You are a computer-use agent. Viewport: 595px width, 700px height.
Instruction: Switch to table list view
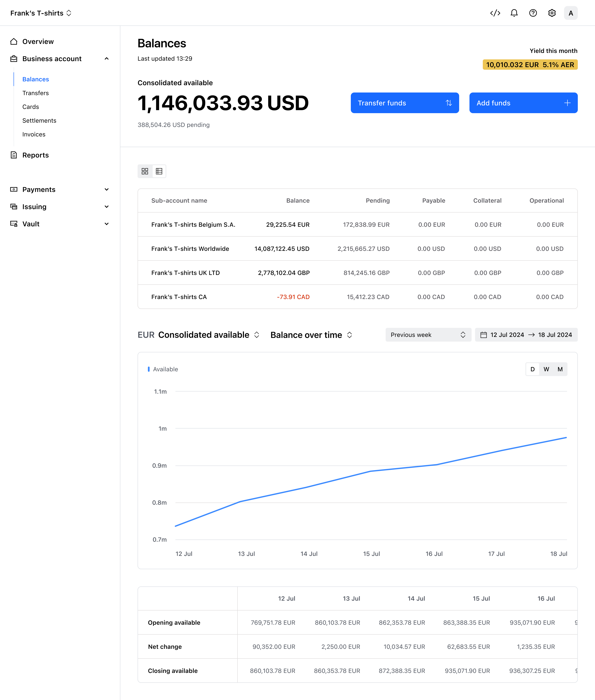(159, 171)
